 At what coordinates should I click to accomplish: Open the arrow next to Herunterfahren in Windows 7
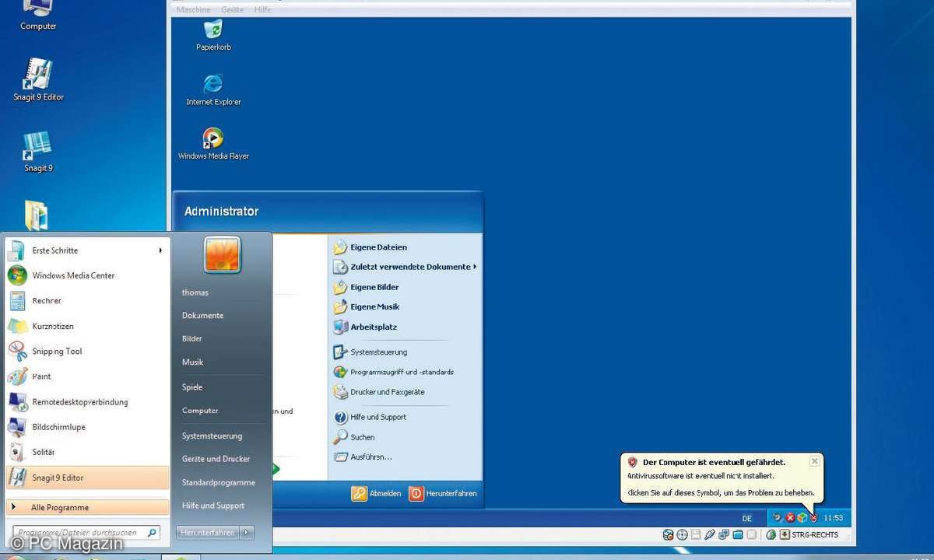tap(247, 533)
